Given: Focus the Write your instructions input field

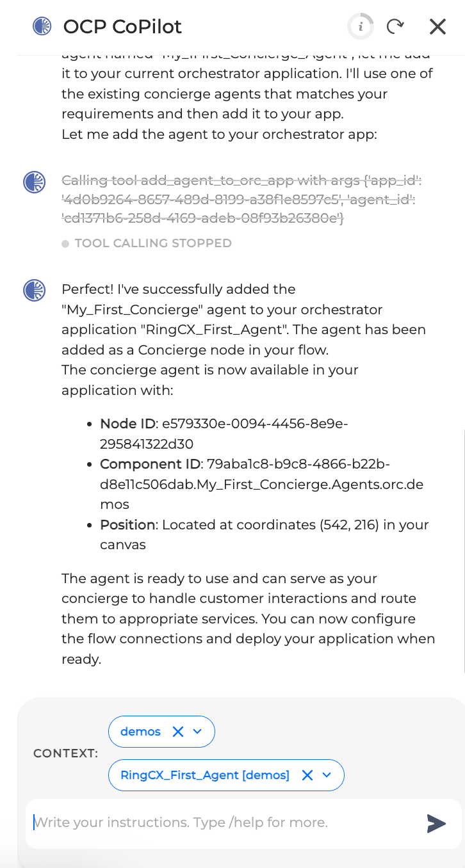Looking at the screenshot, I should pyautogui.click(x=192, y=823).
